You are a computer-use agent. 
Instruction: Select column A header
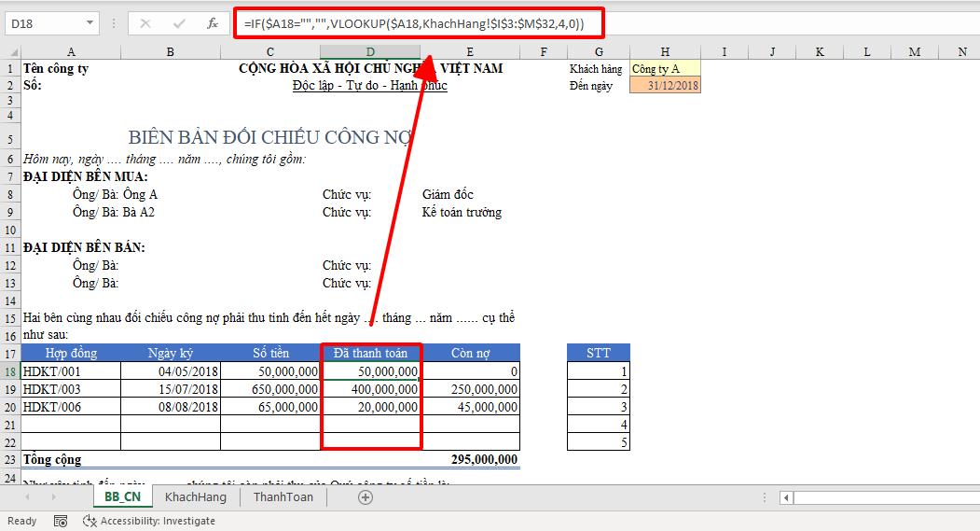pyautogui.click(x=71, y=52)
